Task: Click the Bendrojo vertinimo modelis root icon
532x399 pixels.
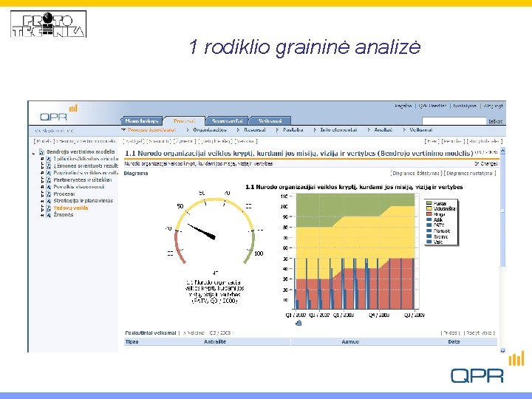Action: [x=41, y=152]
